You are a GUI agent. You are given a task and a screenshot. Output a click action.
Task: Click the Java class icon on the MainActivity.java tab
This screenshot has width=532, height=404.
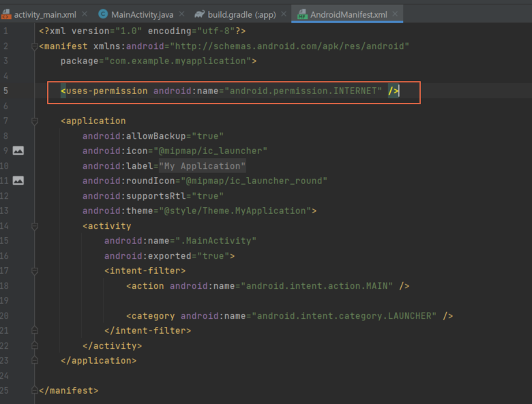[x=103, y=14]
